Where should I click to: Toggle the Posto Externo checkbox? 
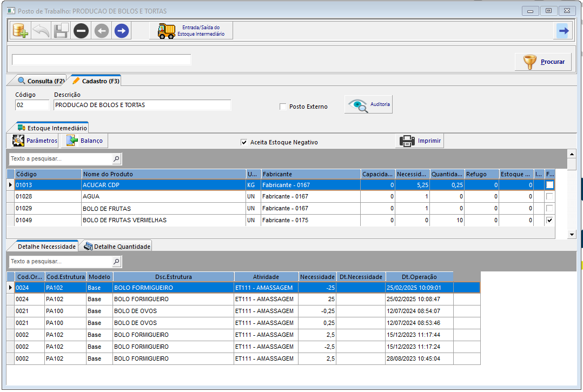click(283, 107)
